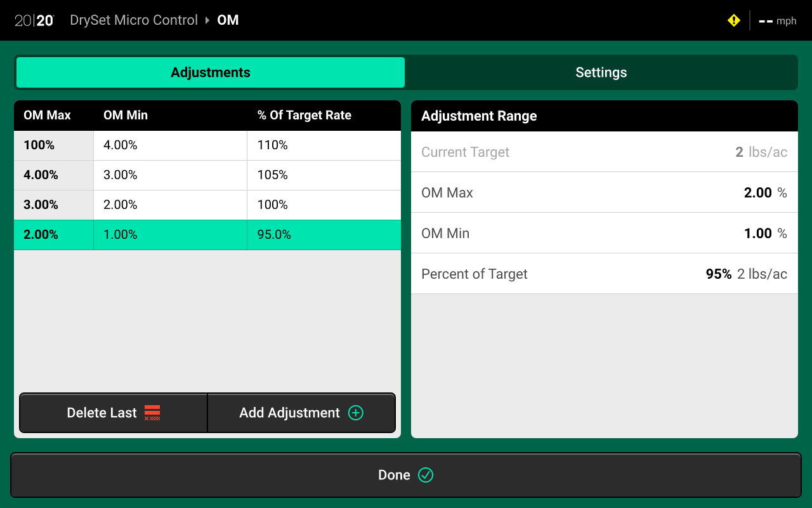
Task: Click the checkmark circle icon beside Done
Action: coord(426,475)
